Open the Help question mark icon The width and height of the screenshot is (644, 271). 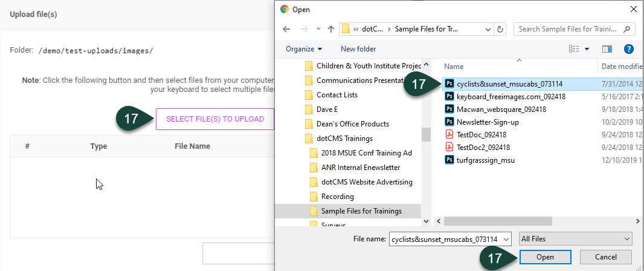coord(628,48)
